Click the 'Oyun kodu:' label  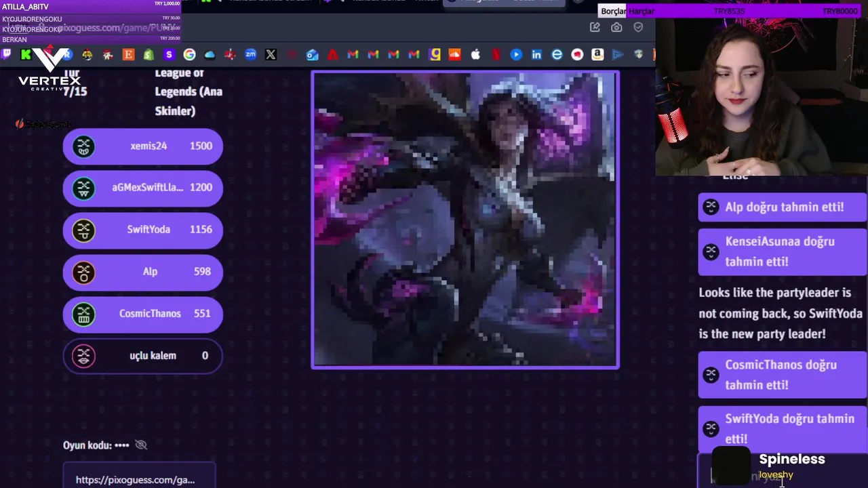87,445
